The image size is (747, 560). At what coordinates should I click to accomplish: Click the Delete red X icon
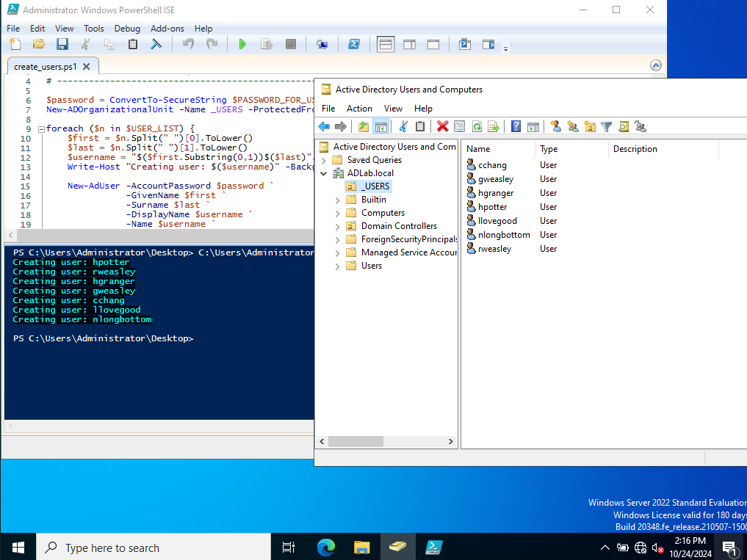[x=442, y=127]
